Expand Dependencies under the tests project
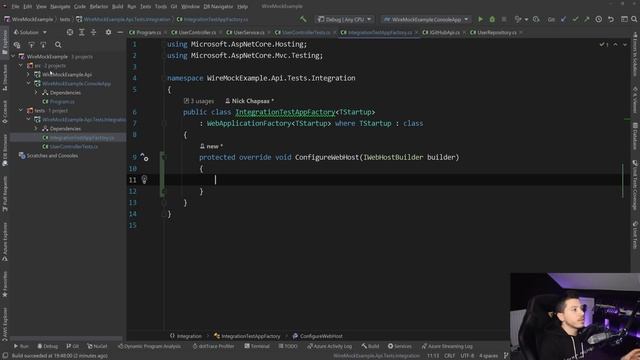Viewport: 640px width, 360px height. tap(36, 129)
